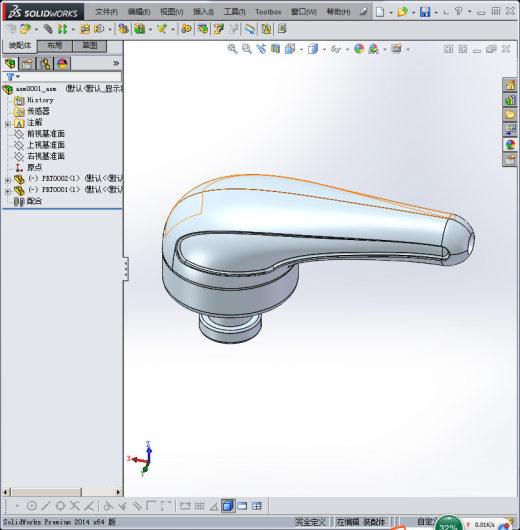Switch to the 草图 tab
Screen dimensions: 520x530
90,46
